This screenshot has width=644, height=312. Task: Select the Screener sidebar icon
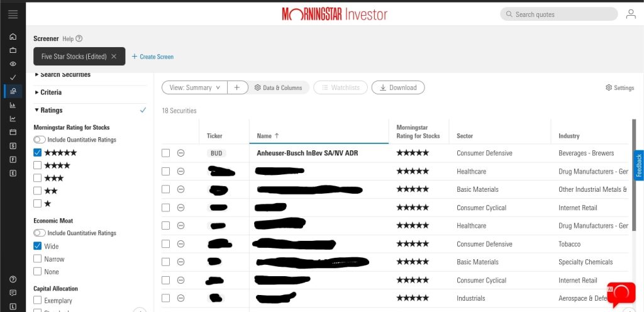(x=13, y=91)
